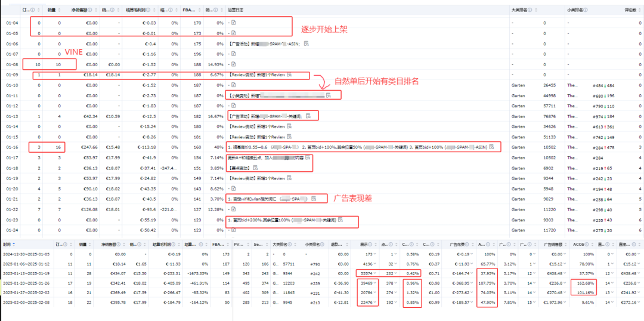The image size is (644, 321).
Task: Expand the €1,972.96 ad sales dropdown
Action: pyautogui.click(x=566, y=303)
